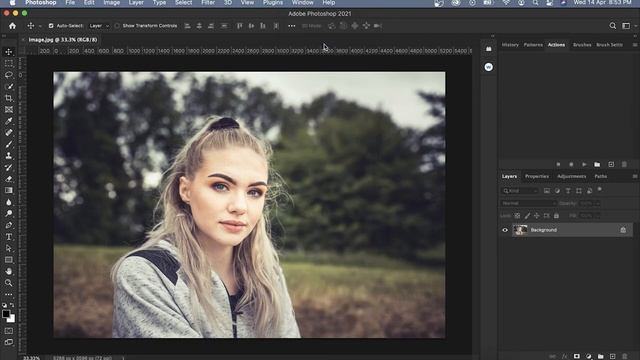The width and height of the screenshot is (640, 360).
Task: Toggle the Auto-Select checkbox
Action: (51, 26)
